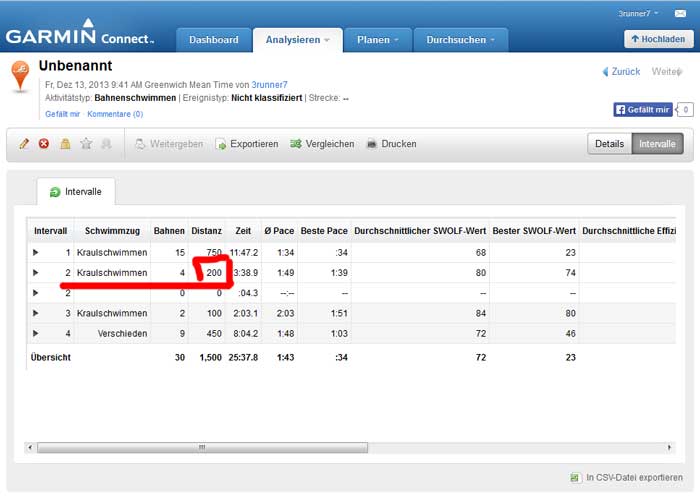700x499 pixels.
Task: Click Vergleichen in the toolbar
Action: (x=322, y=144)
